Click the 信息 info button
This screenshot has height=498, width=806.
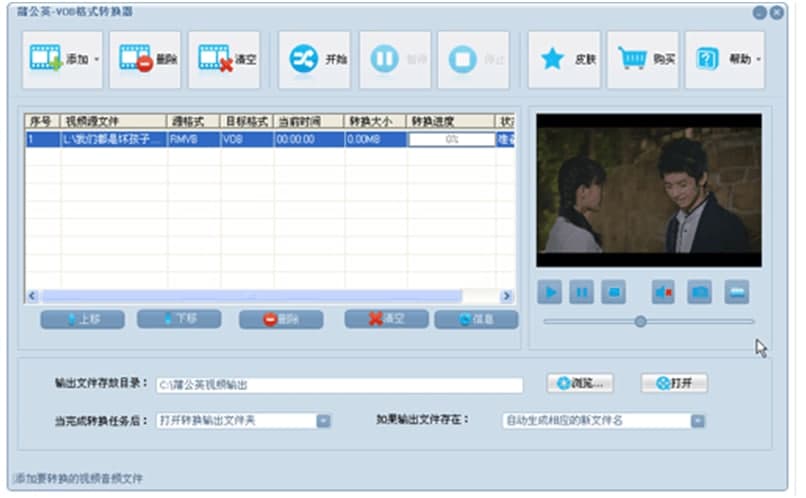(477, 319)
